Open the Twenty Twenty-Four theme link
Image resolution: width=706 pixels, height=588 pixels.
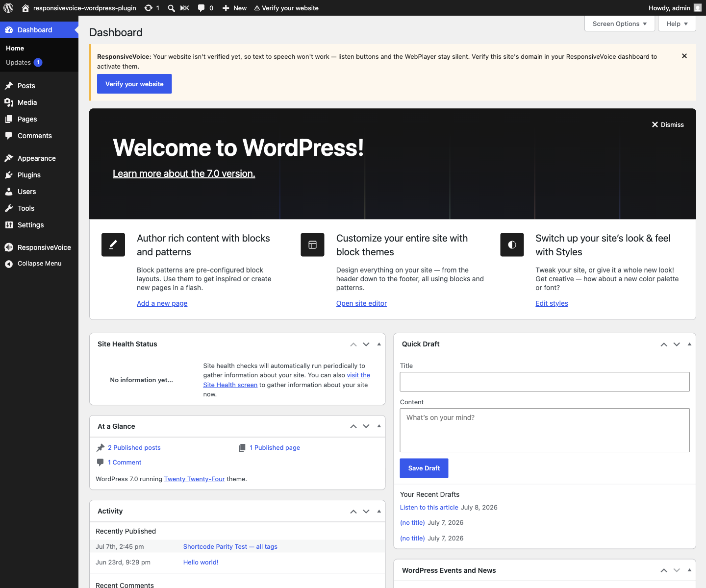point(194,479)
